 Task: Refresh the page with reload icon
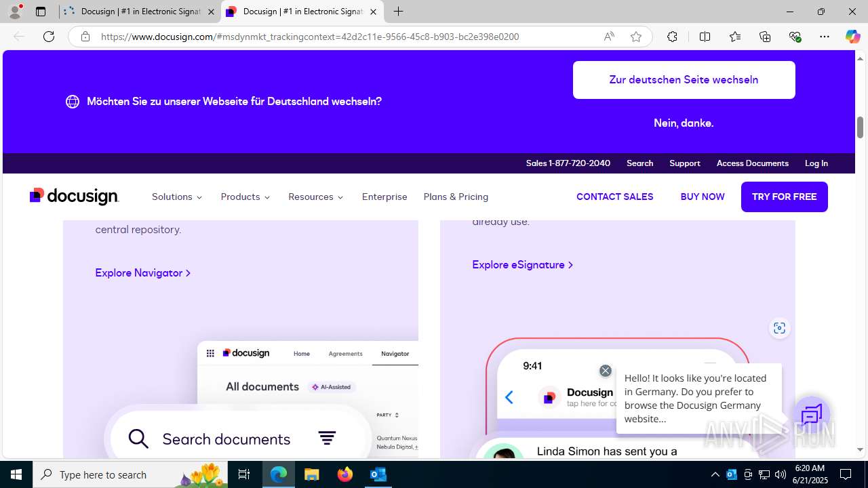coord(49,37)
